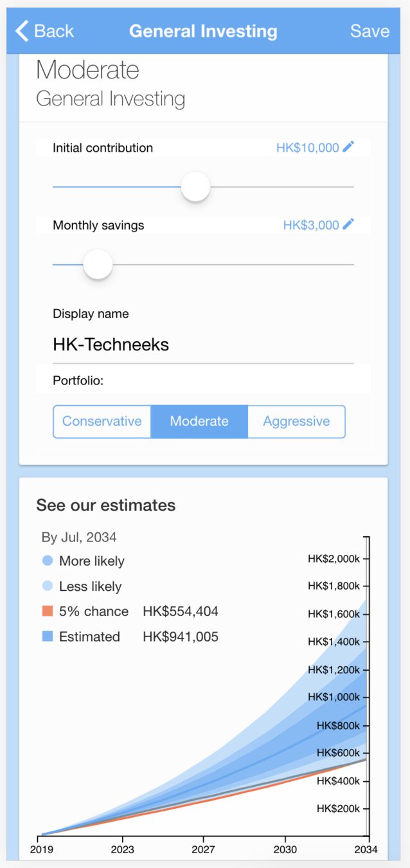Choose the Aggressive portfolio option
The image size is (410, 868).
click(296, 422)
